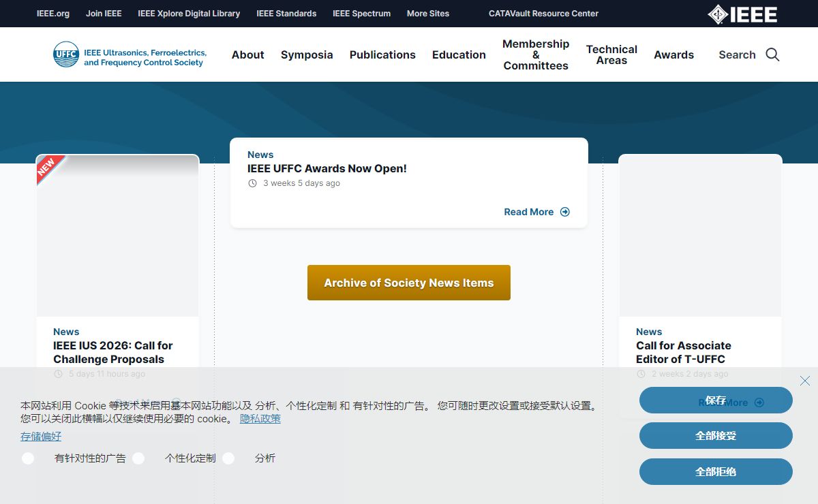Click the search magnifier icon
The width and height of the screenshot is (818, 504).
[x=772, y=54]
